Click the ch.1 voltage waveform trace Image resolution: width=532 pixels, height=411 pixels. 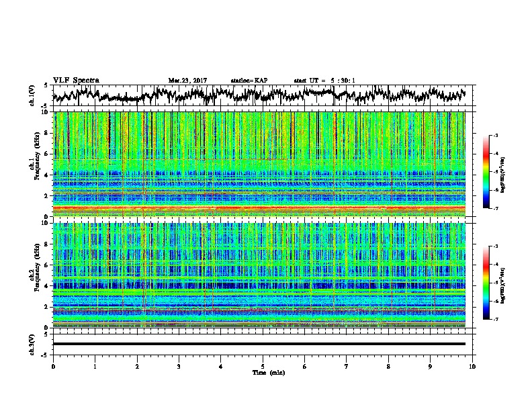pyautogui.click(x=259, y=95)
